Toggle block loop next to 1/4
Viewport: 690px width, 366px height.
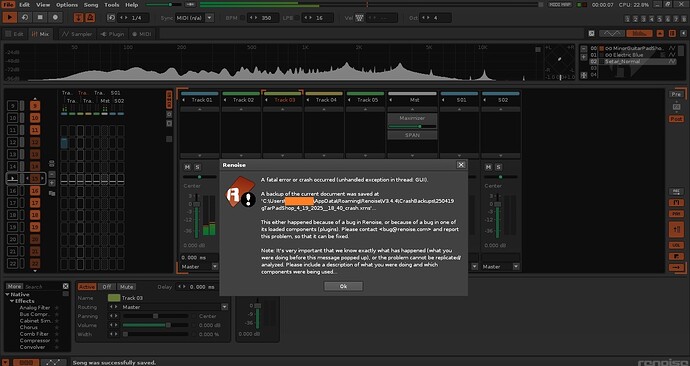[111, 18]
